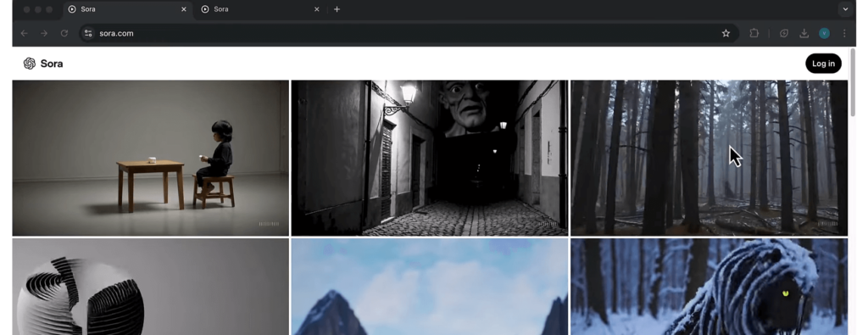868x335 pixels.
Task: Click the browser forward arrow
Action: point(44,33)
